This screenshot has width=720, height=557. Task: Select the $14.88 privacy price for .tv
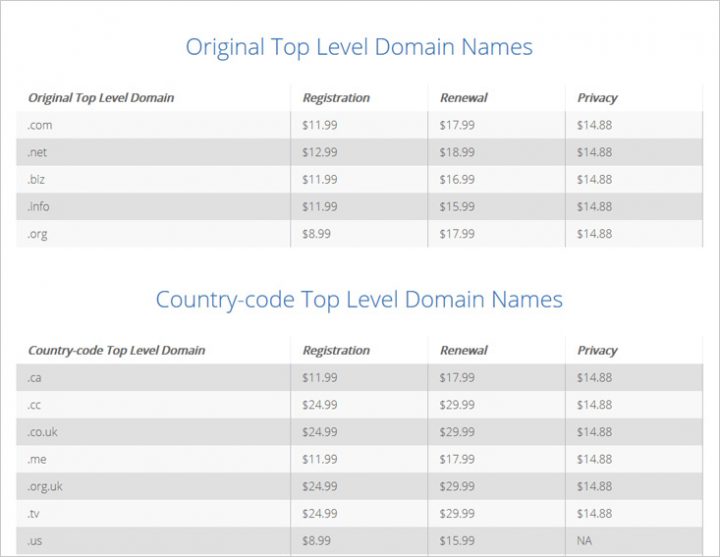(594, 513)
